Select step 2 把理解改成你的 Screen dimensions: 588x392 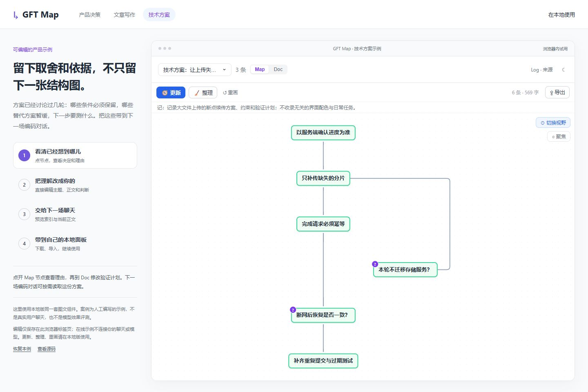tap(75, 185)
